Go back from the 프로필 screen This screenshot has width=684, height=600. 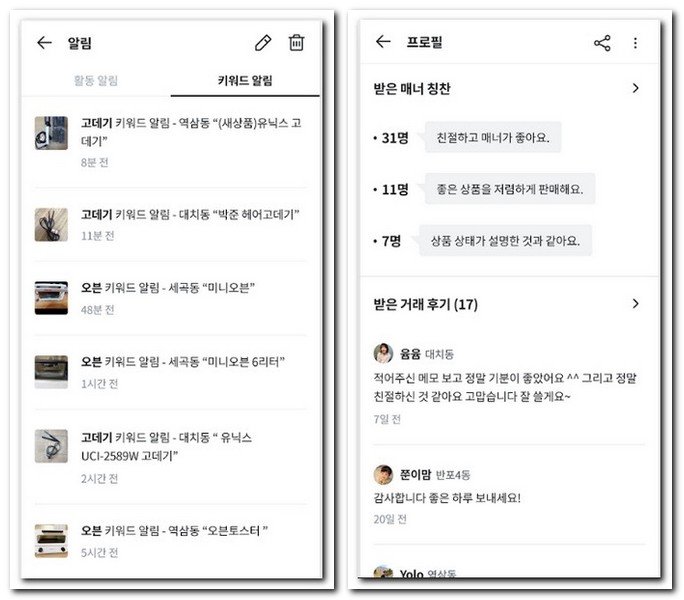(383, 41)
